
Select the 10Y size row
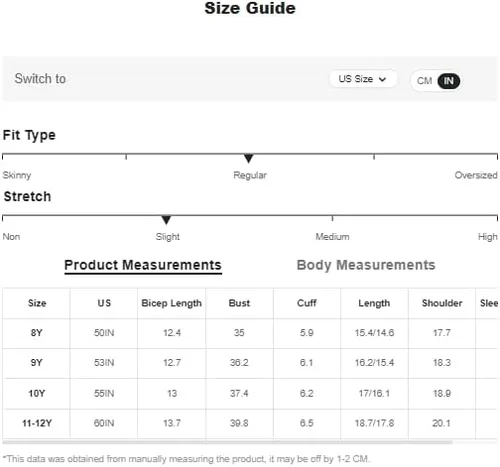click(250, 394)
